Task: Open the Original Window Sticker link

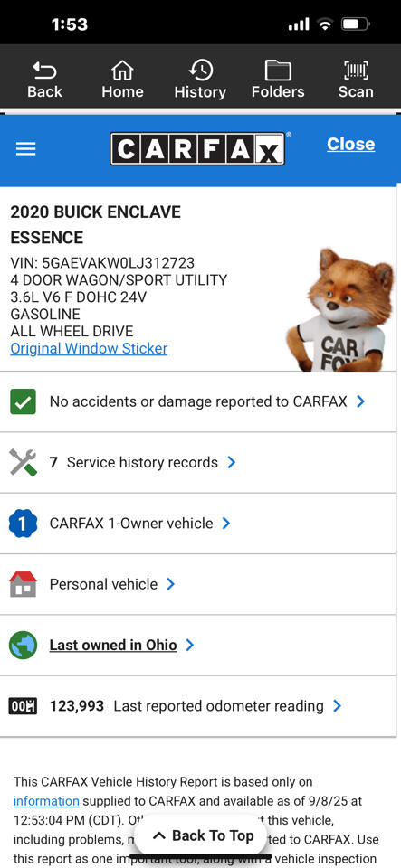Action: click(x=89, y=348)
